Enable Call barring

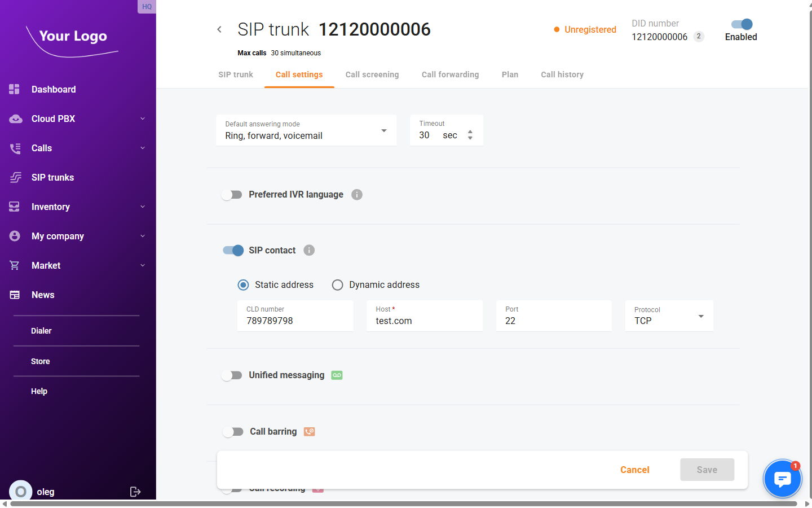[232, 431]
